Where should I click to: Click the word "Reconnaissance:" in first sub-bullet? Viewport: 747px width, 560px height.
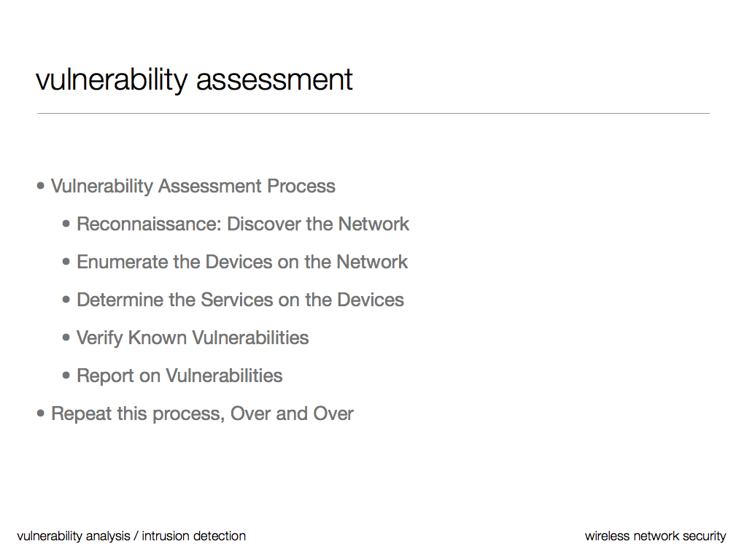pos(149,224)
